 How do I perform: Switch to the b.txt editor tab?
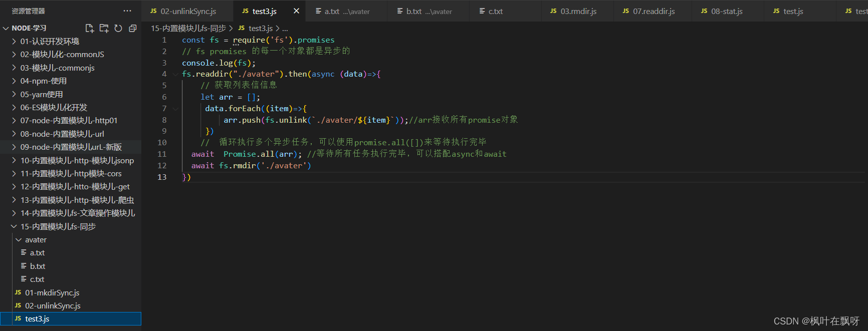pos(429,11)
